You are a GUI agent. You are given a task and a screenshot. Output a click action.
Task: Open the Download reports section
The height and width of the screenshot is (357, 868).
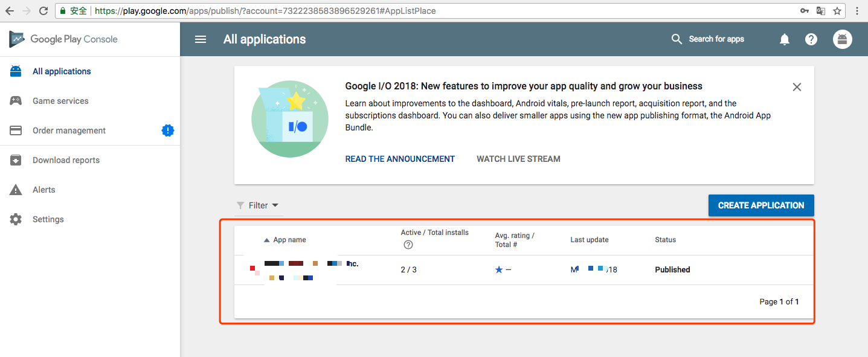point(66,160)
